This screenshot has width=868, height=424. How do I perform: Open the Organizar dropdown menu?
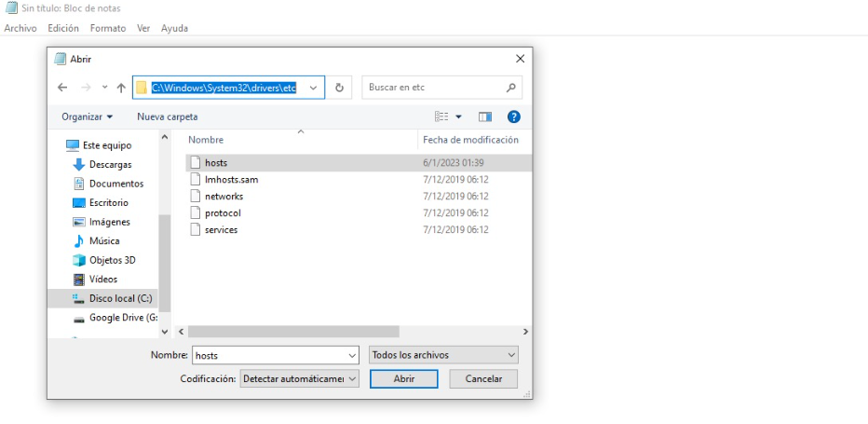click(87, 116)
